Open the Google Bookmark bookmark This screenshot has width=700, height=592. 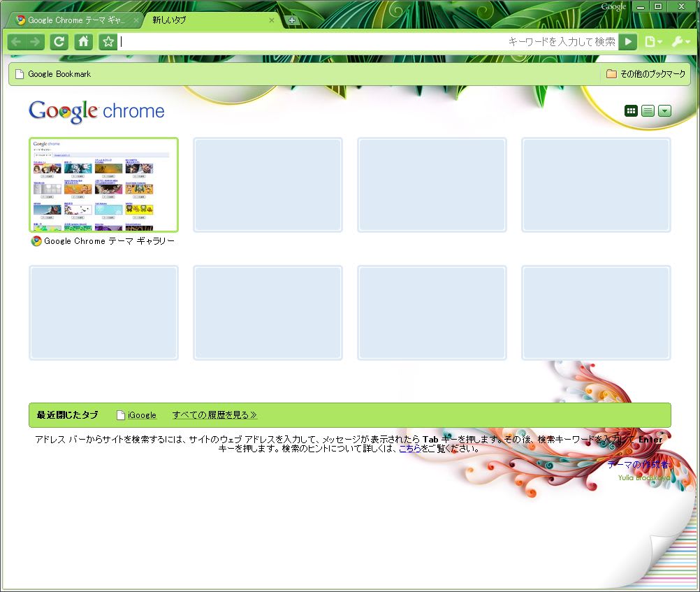coord(53,74)
